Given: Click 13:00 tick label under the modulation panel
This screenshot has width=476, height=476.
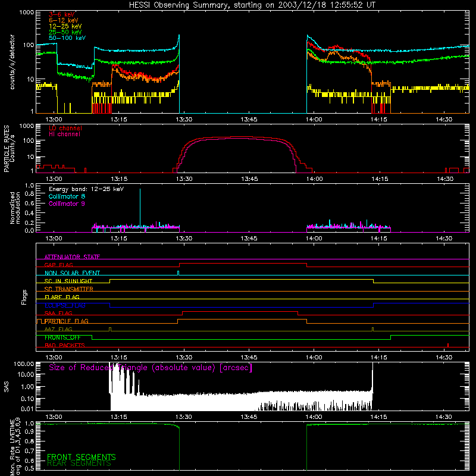Looking at the screenshot, I should (x=54, y=239).
